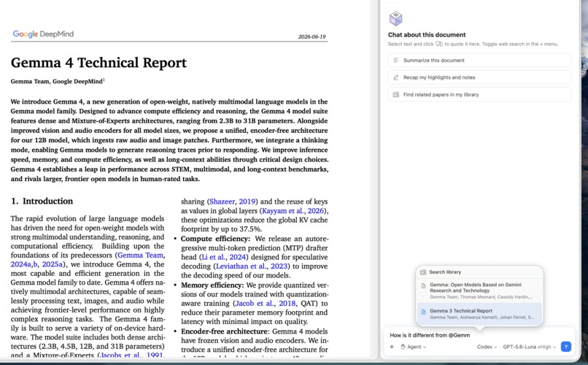Click Recap my highlights and notes

coord(479,77)
